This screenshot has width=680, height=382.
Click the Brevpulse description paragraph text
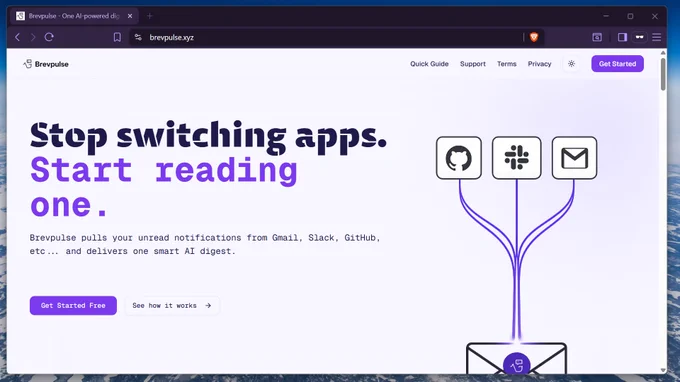tap(205, 245)
